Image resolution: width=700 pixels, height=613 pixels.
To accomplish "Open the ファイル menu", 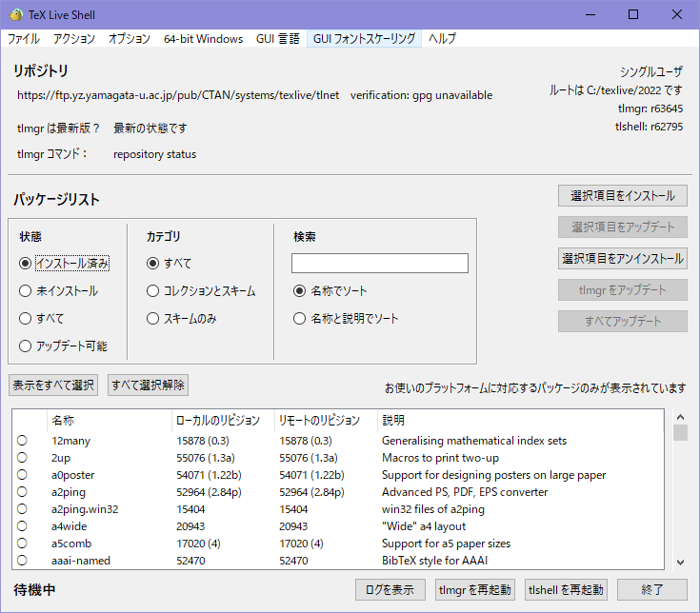I will coord(24,39).
